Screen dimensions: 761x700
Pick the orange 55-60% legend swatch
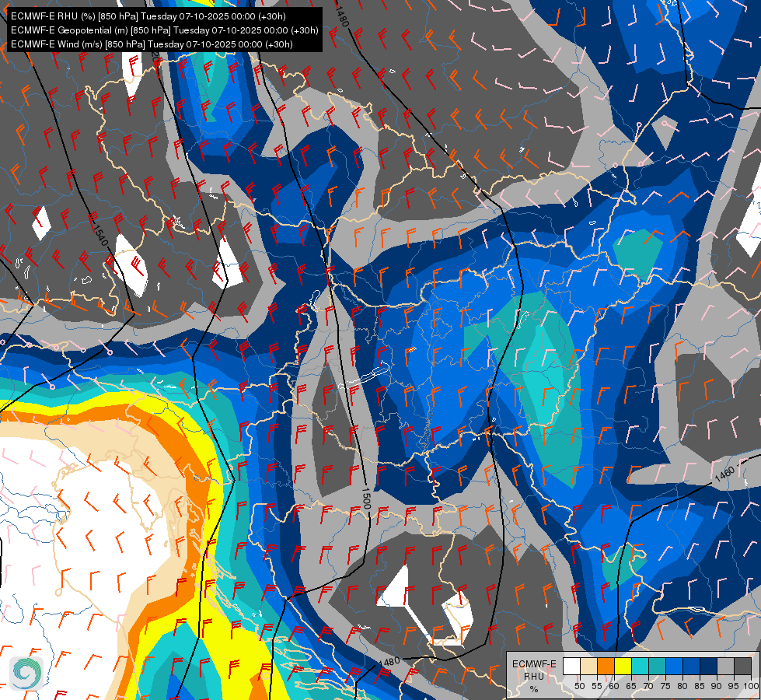[x=606, y=666]
